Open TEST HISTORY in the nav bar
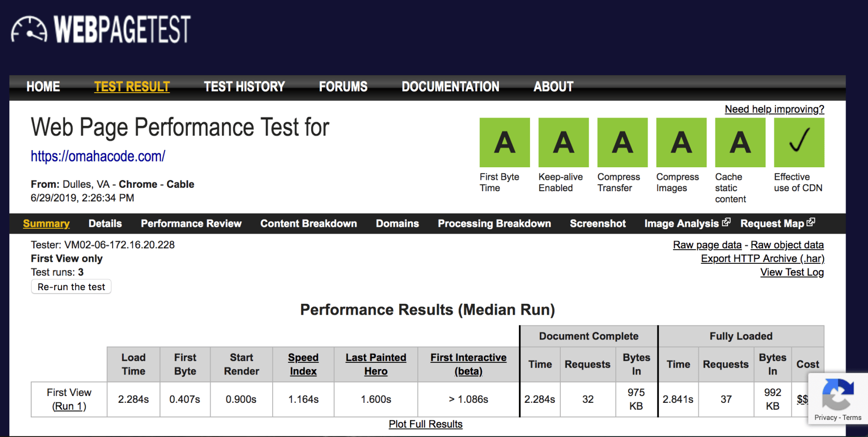This screenshot has width=868, height=437. tap(244, 87)
